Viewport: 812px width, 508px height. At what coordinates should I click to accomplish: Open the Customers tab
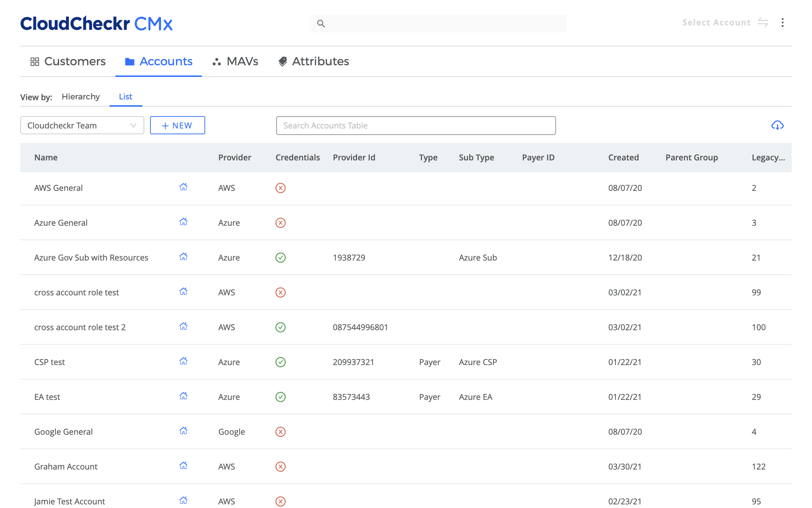68,61
